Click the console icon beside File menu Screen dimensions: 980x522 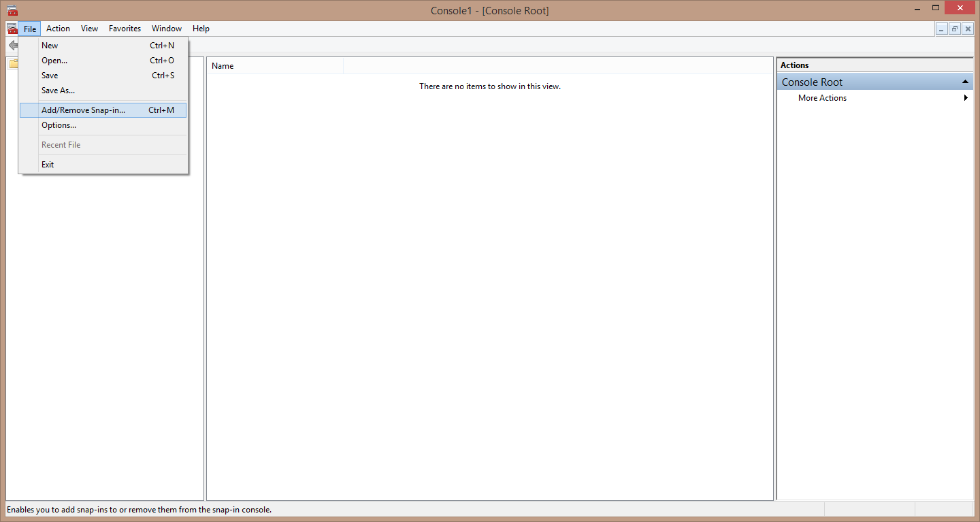(x=12, y=29)
